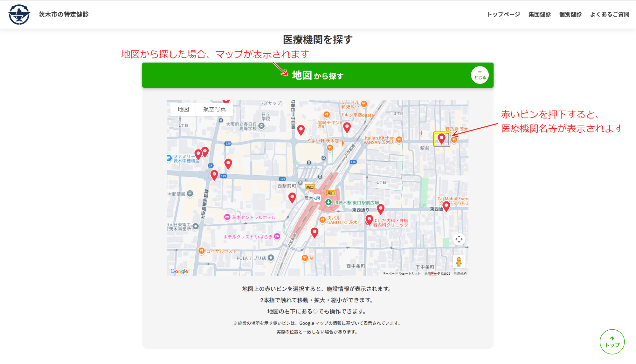Click the 絆 restaurant icon
The width and height of the screenshot is (636, 364).
click(x=305, y=258)
